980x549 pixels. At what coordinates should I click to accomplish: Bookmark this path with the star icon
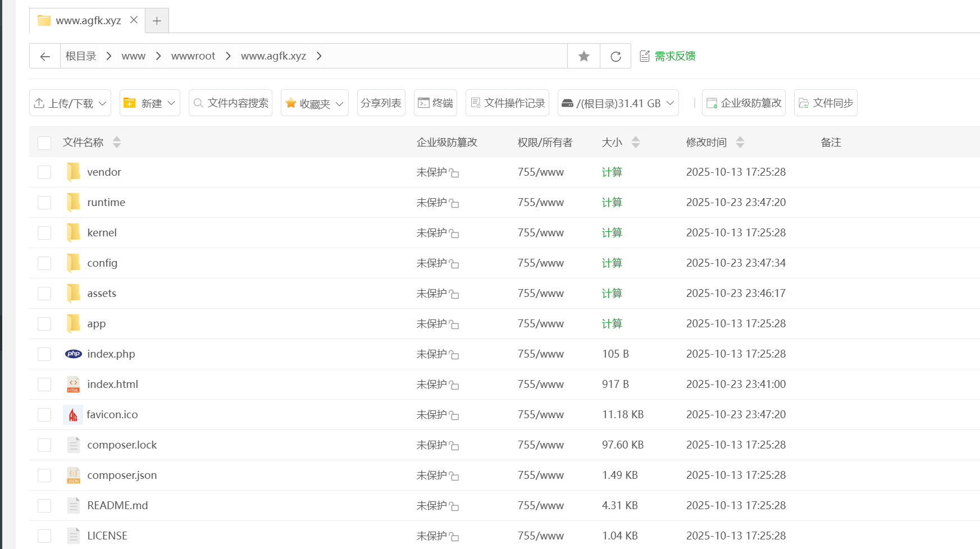pyautogui.click(x=584, y=56)
